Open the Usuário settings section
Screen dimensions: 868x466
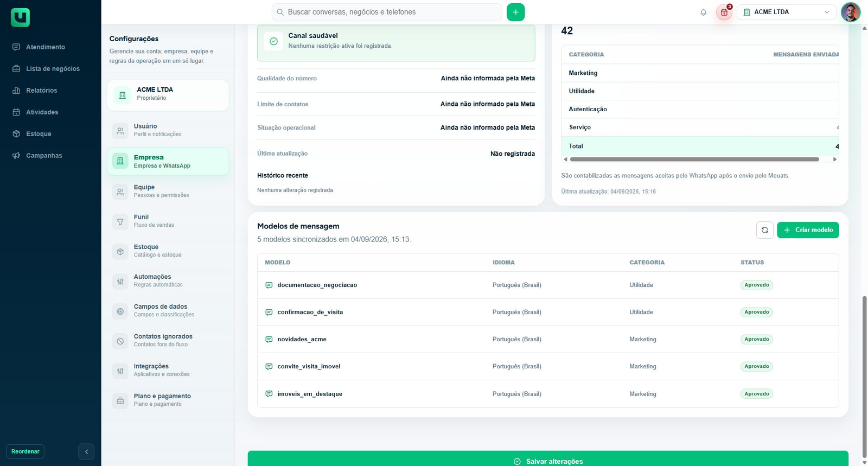coord(168,130)
